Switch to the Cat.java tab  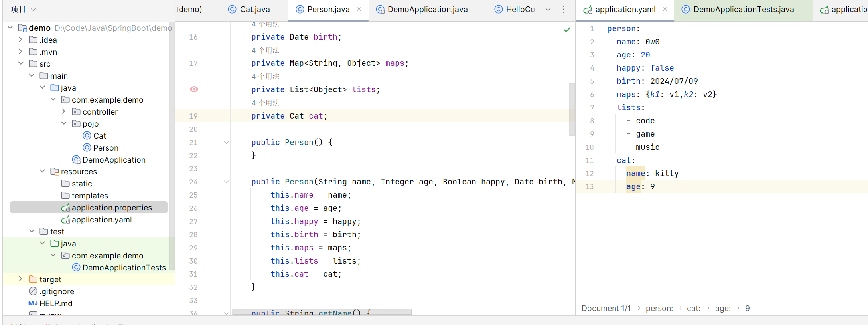point(254,9)
